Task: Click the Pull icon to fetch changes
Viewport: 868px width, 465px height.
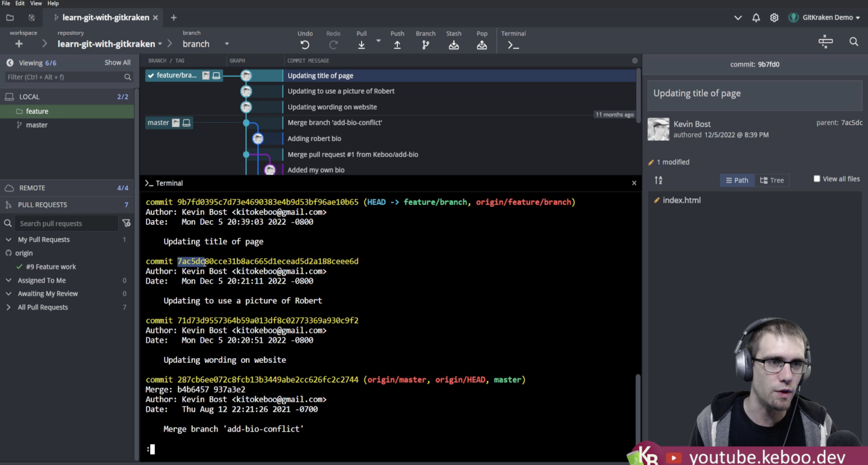Action: pyautogui.click(x=361, y=44)
